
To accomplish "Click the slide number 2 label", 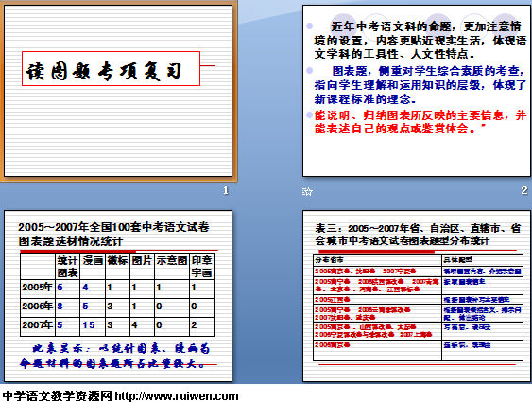I will 524,190.
